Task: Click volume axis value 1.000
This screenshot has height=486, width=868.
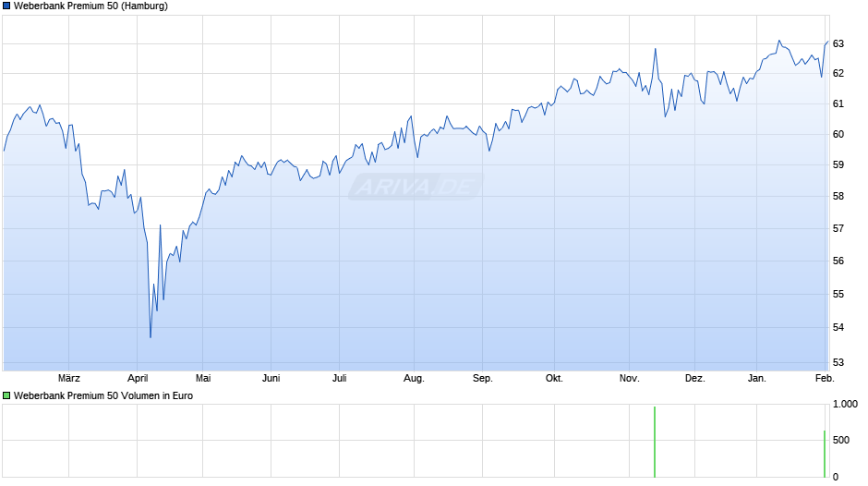Action: [x=845, y=404]
